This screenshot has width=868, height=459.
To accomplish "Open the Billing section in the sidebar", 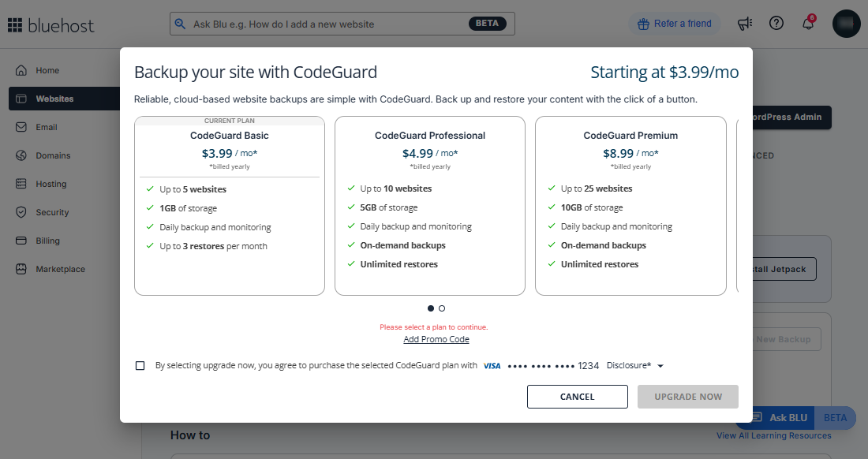I will (x=21, y=240).
